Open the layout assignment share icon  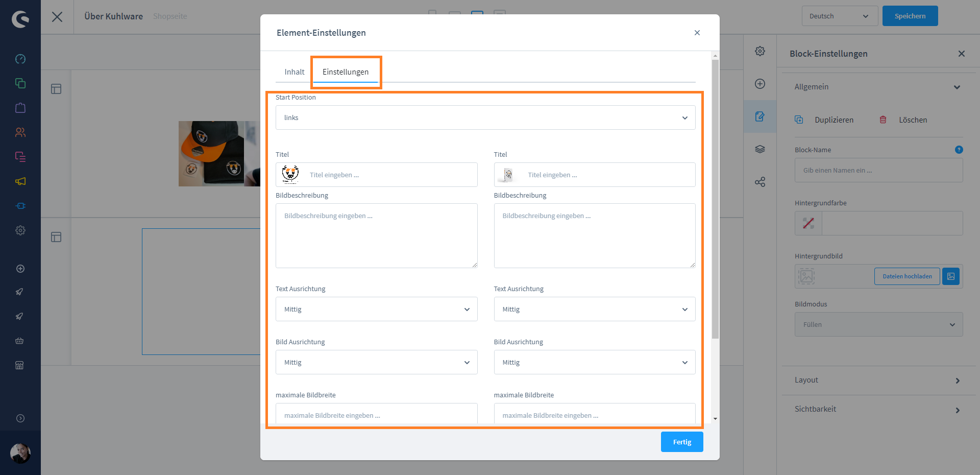click(760, 182)
